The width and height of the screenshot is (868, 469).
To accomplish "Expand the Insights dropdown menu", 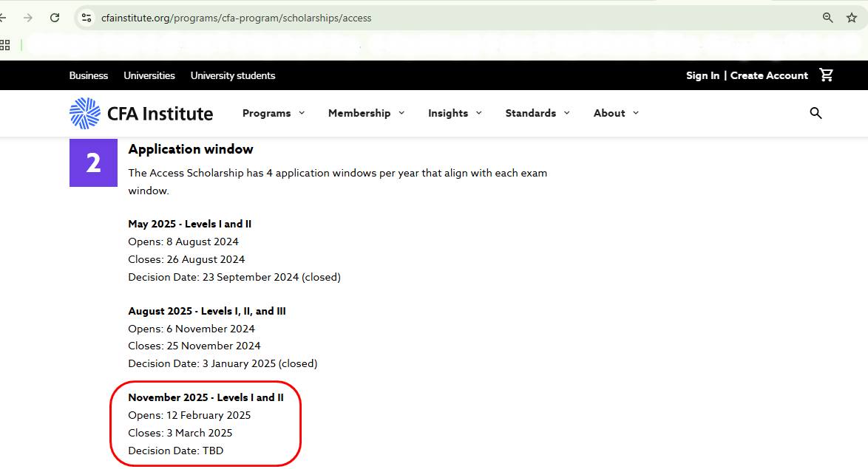I will 455,114.
